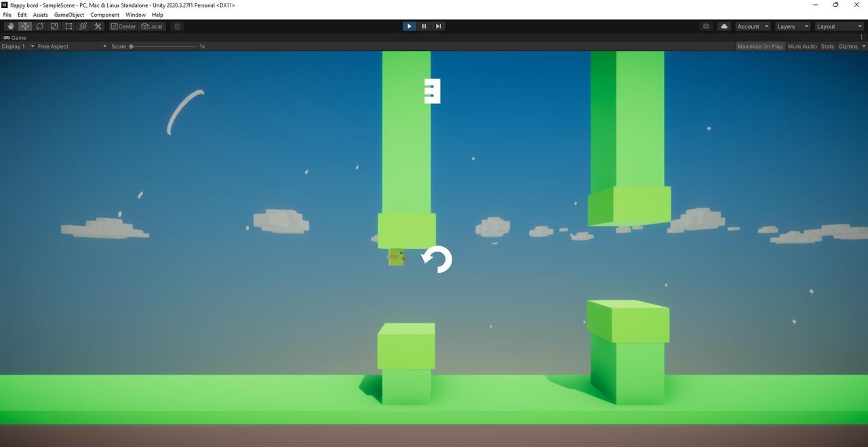Stop play mode with Play button
This screenshot has height=447, width=868.
pos(409,26)
